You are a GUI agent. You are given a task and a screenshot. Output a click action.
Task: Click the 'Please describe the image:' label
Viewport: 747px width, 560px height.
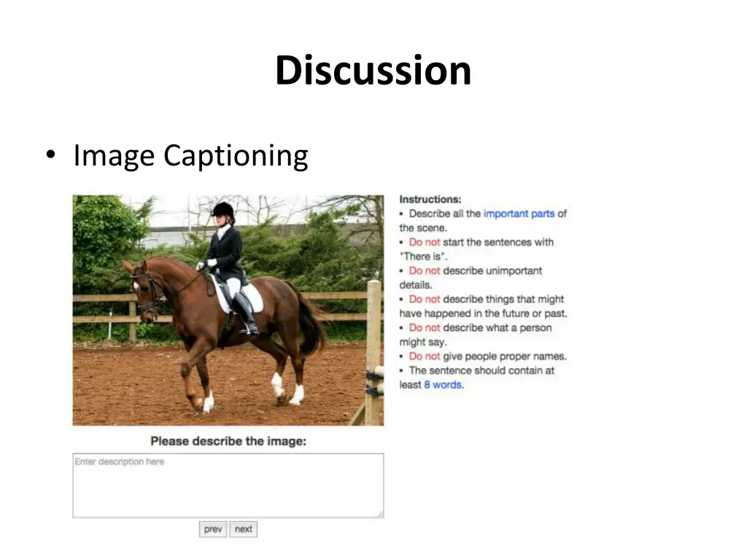click(228, 441)
